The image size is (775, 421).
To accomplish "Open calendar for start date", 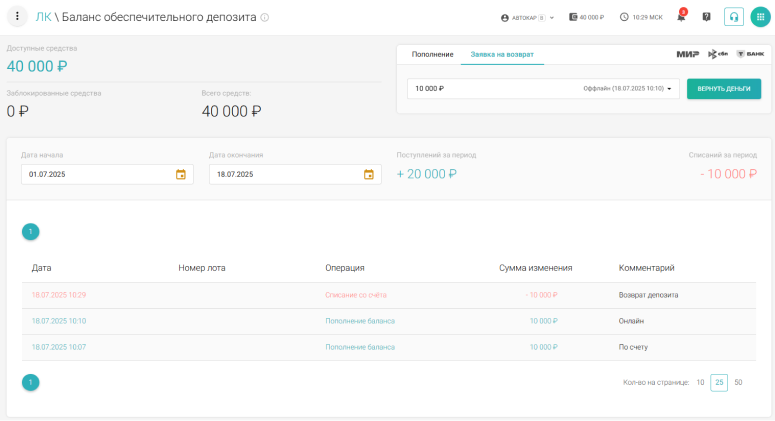I will point(181,174).
